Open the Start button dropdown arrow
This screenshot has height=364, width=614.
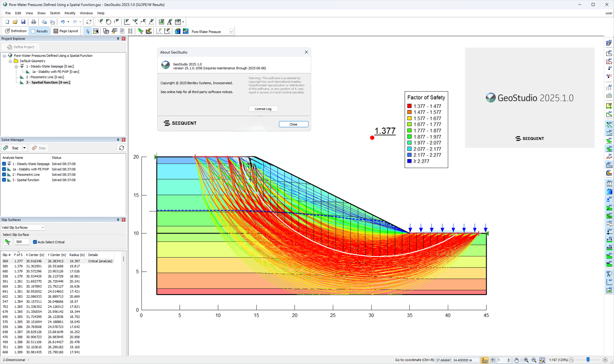click(x=24, y=148)
